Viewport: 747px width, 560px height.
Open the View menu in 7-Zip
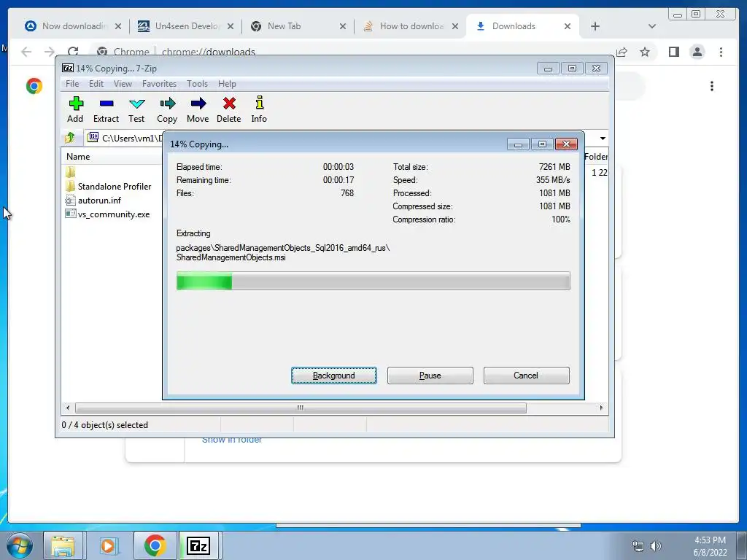(x=123, y=84)
